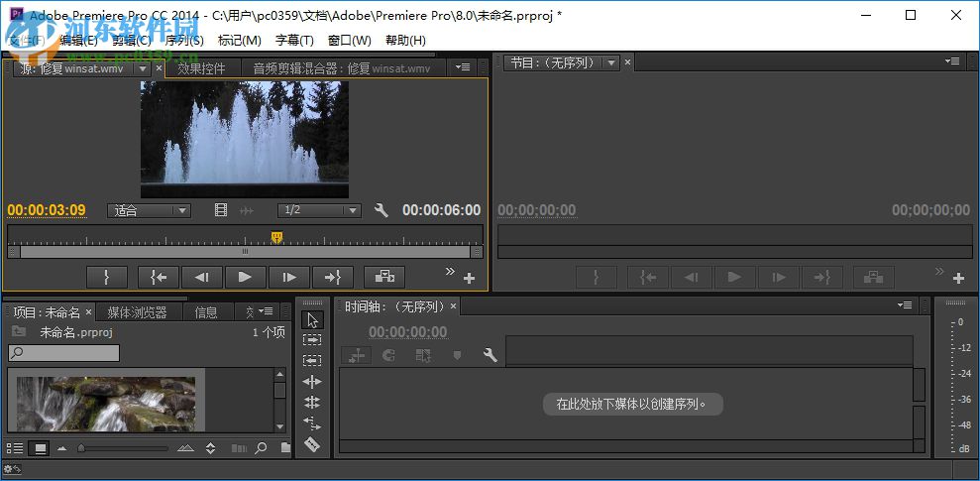Image resolution: width=980 pixels, height=481 pixels.
Task: Open the Timeline panel menu
Action: tap(905, 304)
